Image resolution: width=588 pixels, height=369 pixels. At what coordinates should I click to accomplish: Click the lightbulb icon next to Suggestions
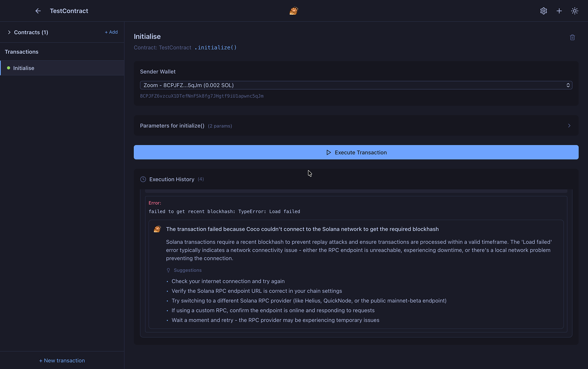(x=168, y=270)
